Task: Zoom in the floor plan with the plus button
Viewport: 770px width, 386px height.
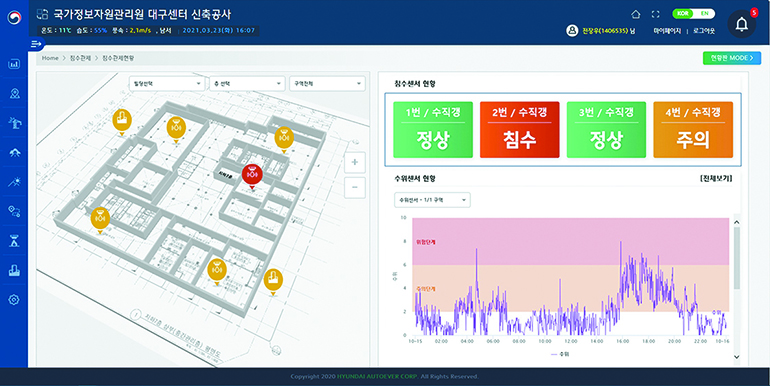Action: (x=355, y=162)
